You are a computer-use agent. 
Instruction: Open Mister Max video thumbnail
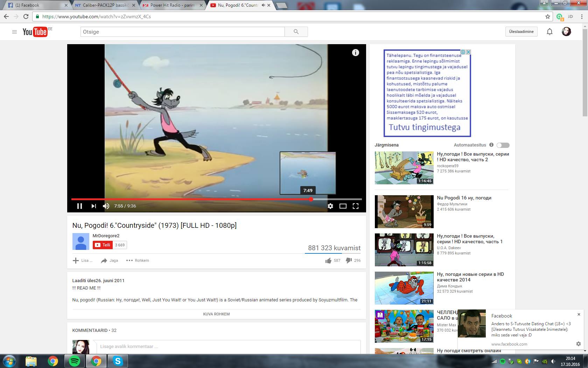click(x=404, y=326)
